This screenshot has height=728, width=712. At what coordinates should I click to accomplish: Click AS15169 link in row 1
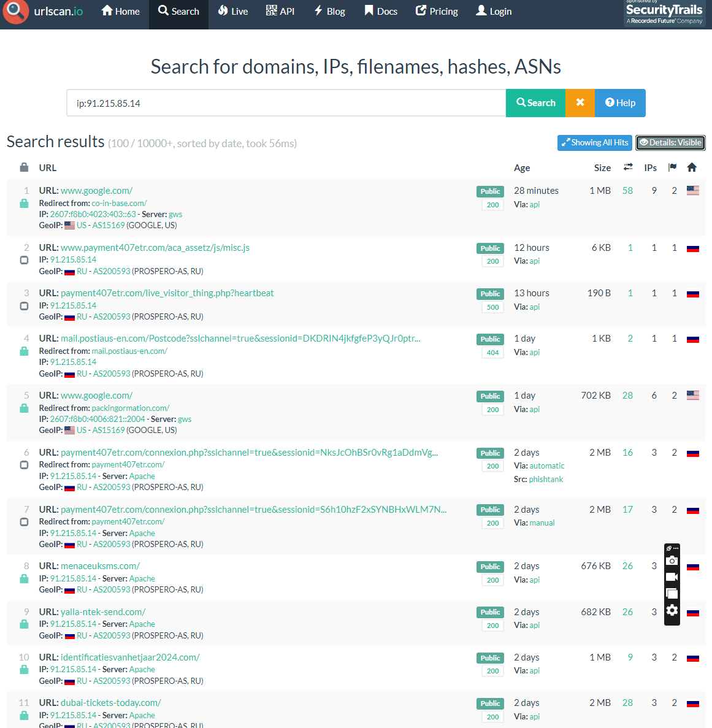coord(108,226)
